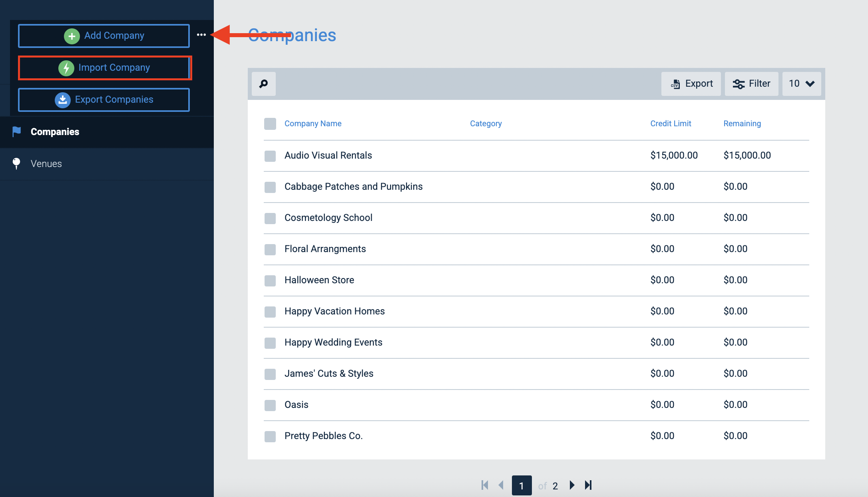
Task: Open Pretty Pebbles Co. company
Action: [x=324, y=436]
